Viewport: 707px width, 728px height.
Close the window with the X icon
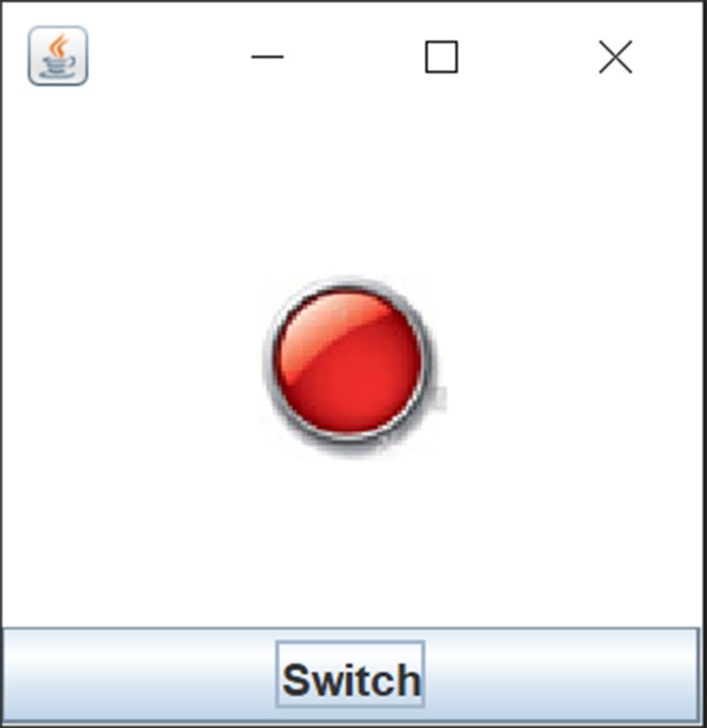(x=615, y=57)
